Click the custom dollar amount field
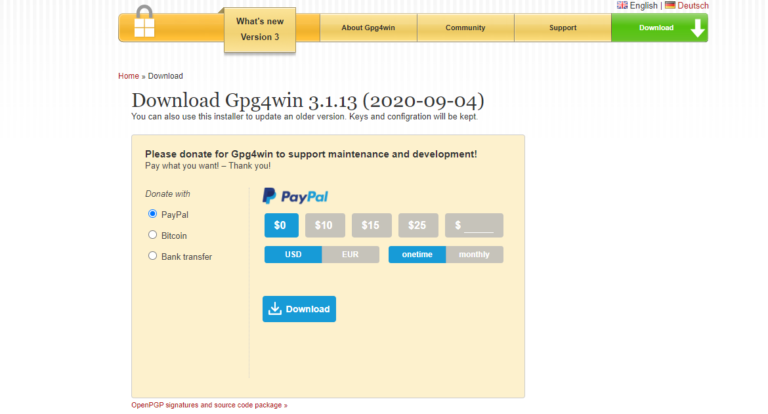This screenshot has width=768, height=414. click(474, 225)
